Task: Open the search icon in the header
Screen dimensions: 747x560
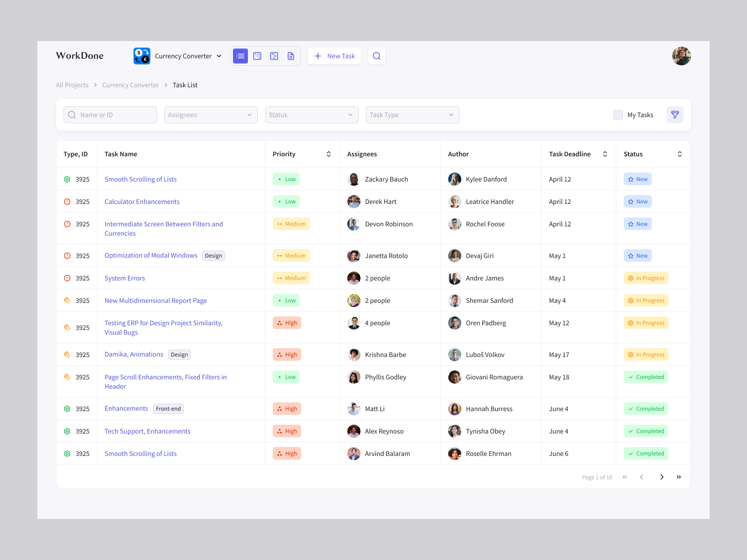Action: click(377, 56)
